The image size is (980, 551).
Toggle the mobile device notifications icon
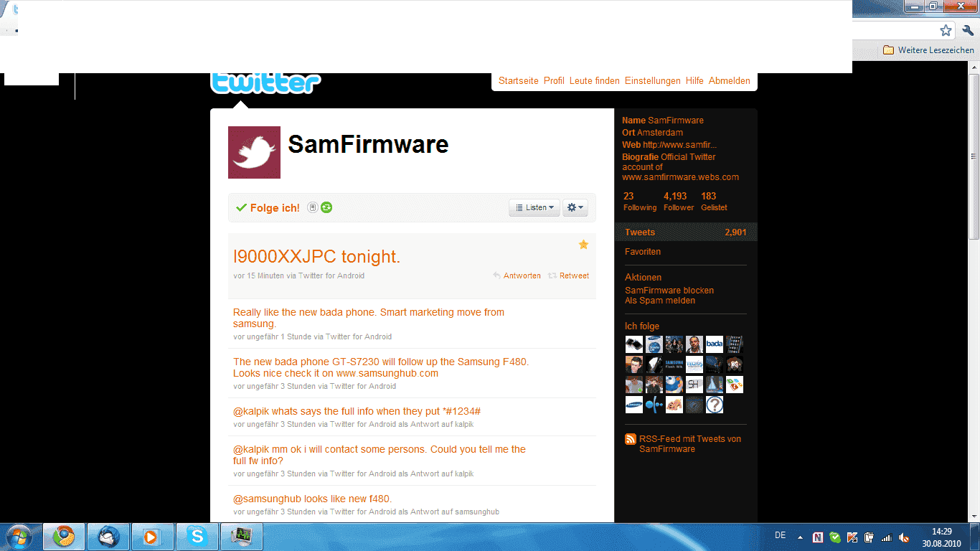click(x=313, y=207)
